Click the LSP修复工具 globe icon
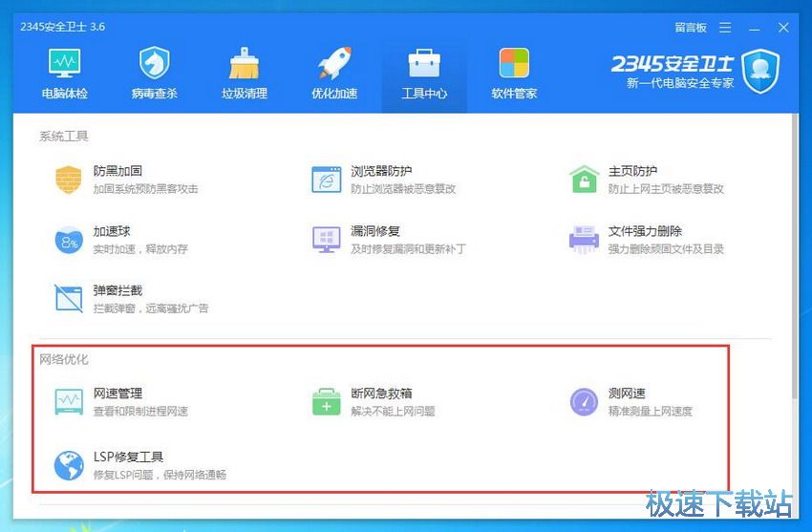Viewport: 812px width, 532px height. click(x=69, y=465)
